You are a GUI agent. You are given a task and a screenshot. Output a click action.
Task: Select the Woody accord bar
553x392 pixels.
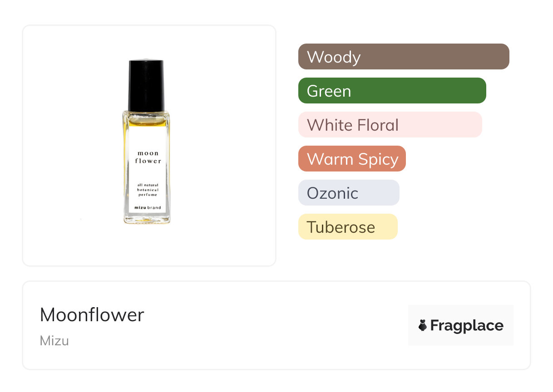(403, 57)
